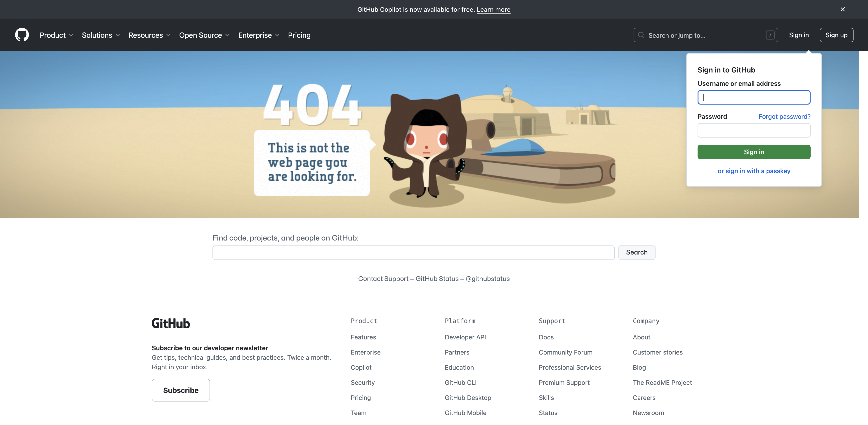Click the Subscribe newsletter button
The image size is (868, 425).
pos(181,390)
